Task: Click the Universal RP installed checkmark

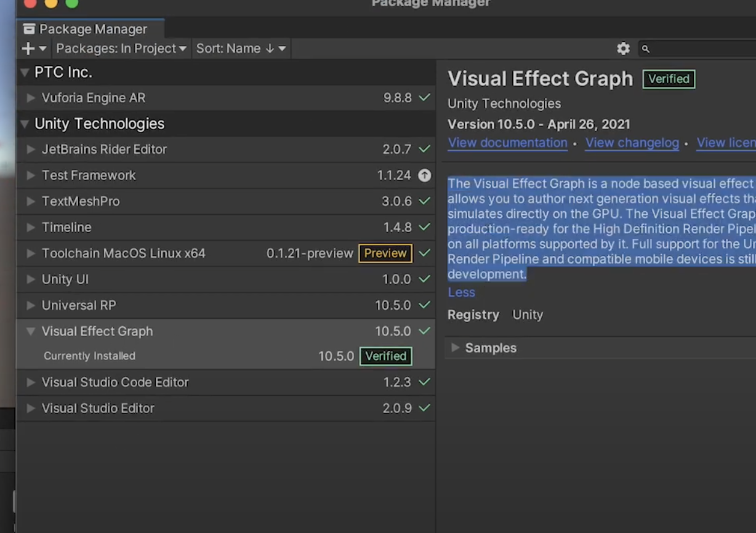Action: pos(425,305)
